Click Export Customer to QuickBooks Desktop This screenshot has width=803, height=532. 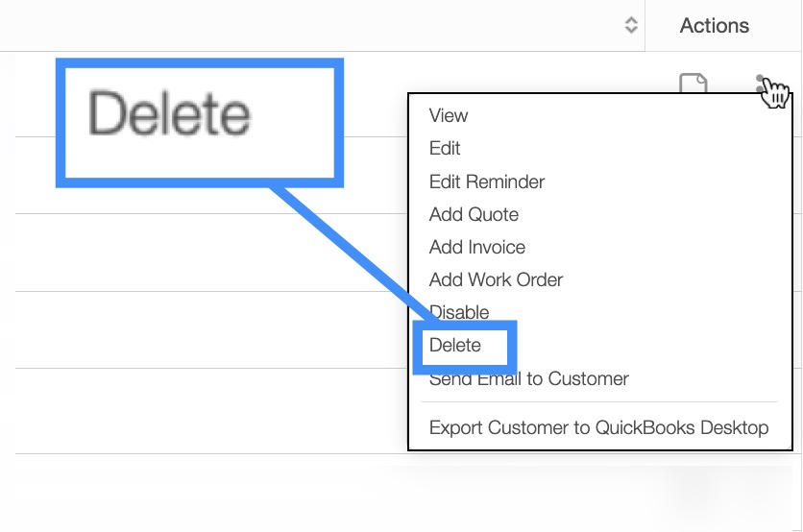(x=598, y=427)
